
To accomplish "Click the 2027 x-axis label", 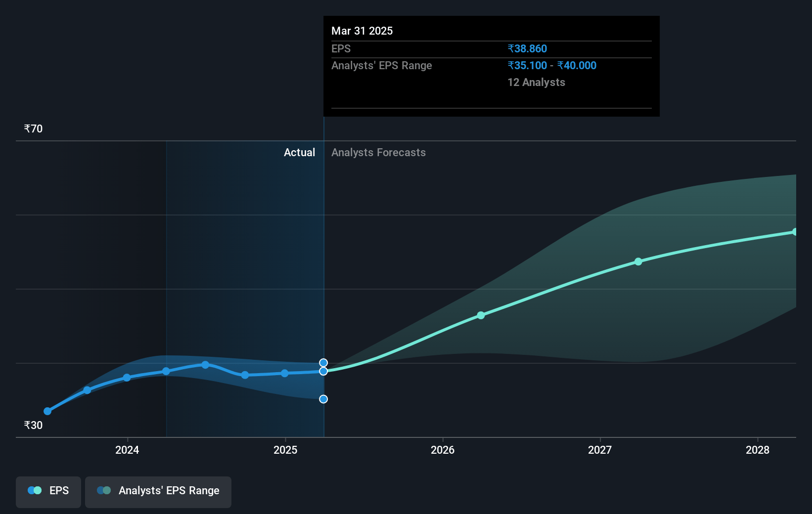I will click(600, 450).
